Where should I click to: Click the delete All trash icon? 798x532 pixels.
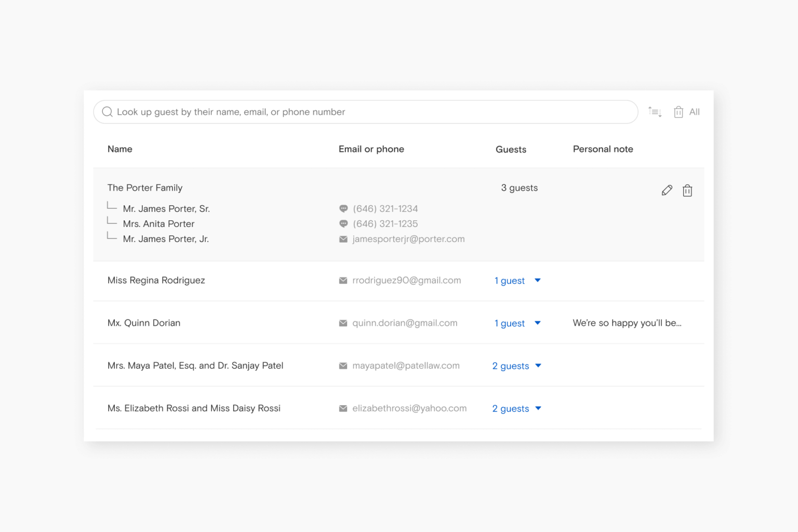[678, 112]
